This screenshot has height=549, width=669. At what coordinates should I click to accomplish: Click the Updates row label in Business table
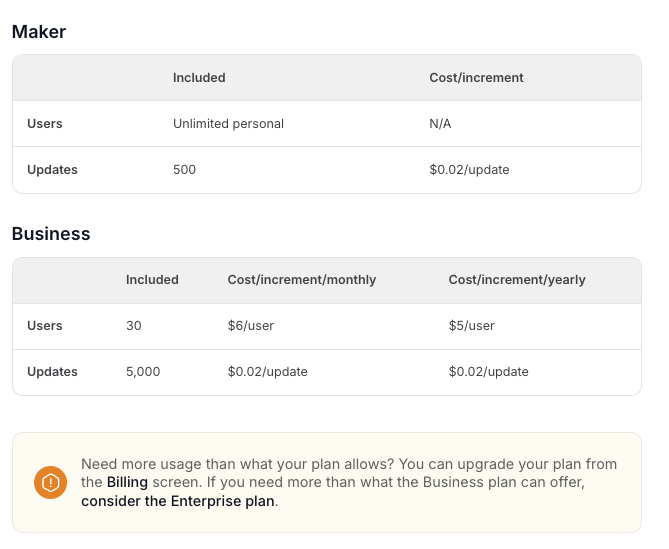point(52,372)
